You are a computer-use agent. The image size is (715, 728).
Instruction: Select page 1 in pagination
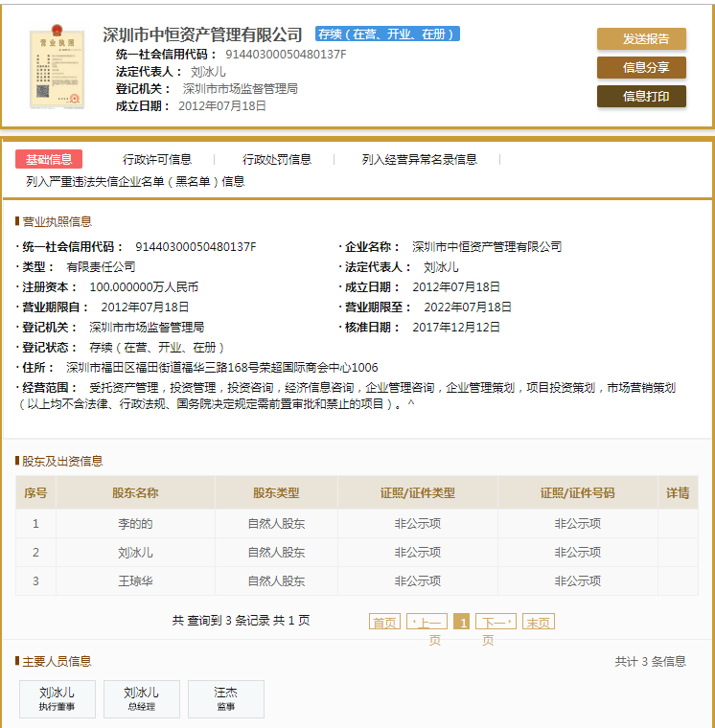point(462,623)
